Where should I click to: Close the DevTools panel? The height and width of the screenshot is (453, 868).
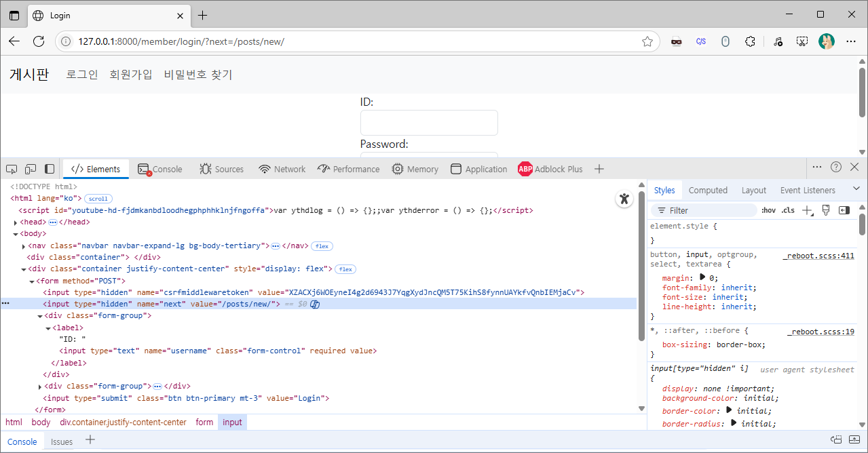(854, 167)
